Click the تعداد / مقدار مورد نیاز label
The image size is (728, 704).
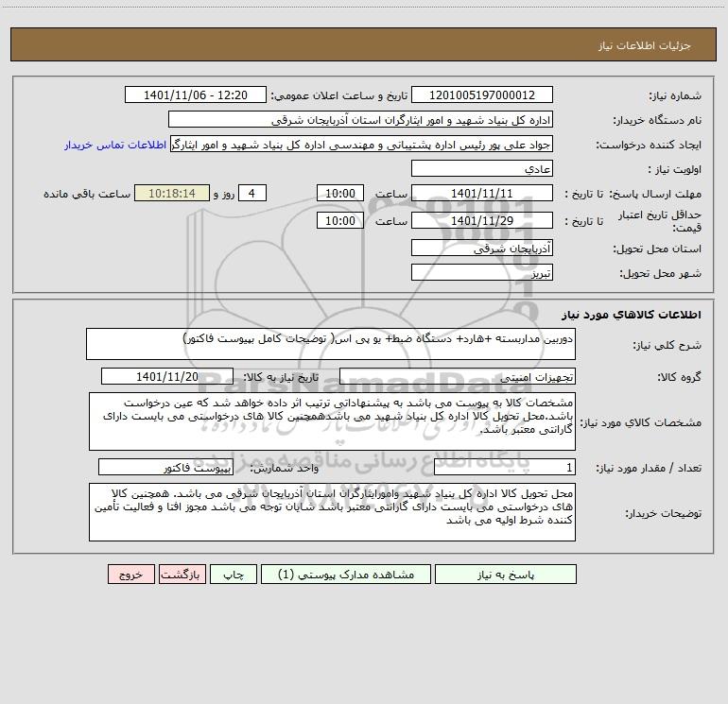[x=649, y=468]
